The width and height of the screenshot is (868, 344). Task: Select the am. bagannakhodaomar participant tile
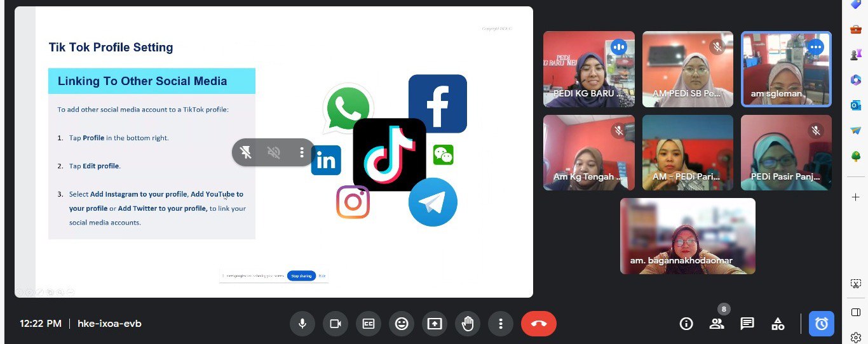[688, 236]
